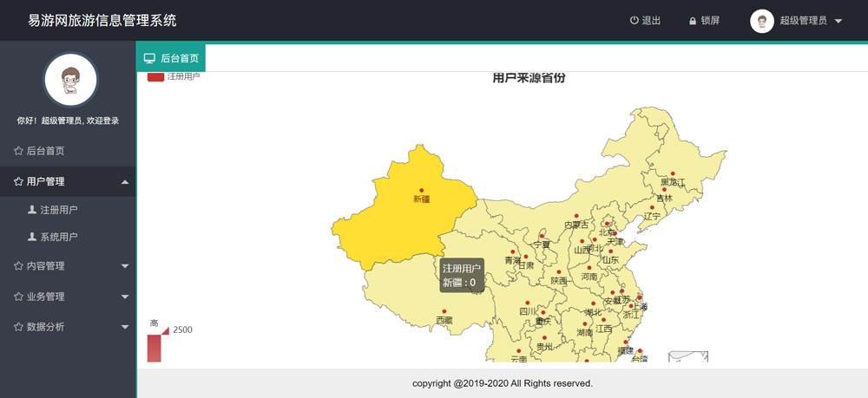This screenshot has height=398, width=868.
Task: Open the 系统用户 submenu item
Action: click(x=68, y=237)
